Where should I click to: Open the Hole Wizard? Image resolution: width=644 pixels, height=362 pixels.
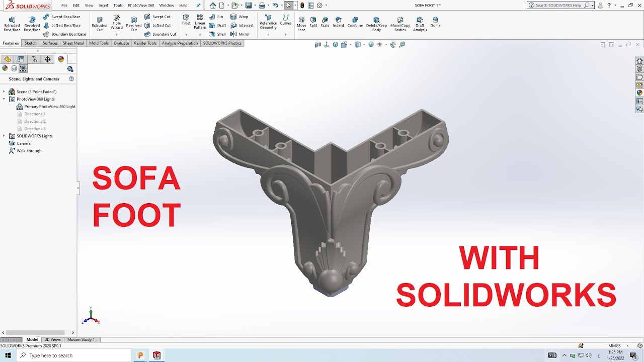(x=117, y=22)
